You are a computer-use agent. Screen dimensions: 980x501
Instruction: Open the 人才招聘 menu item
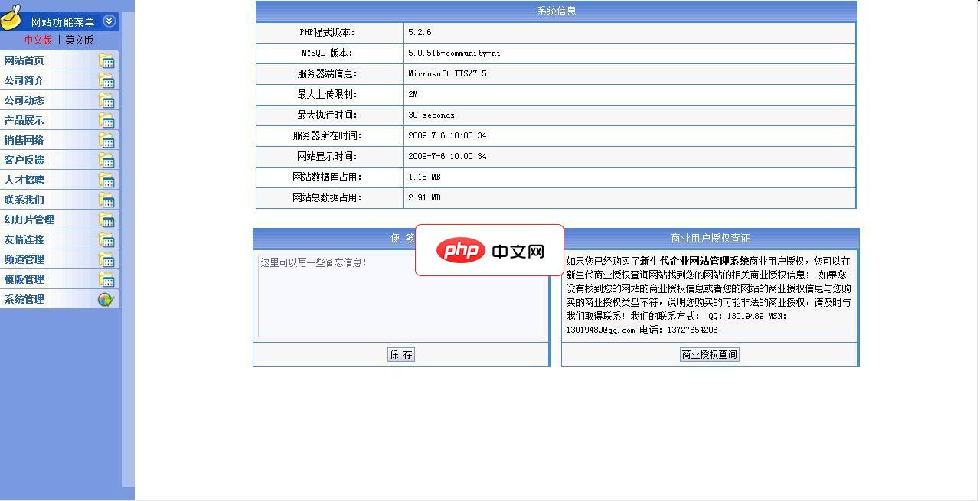tap(60, 180)
